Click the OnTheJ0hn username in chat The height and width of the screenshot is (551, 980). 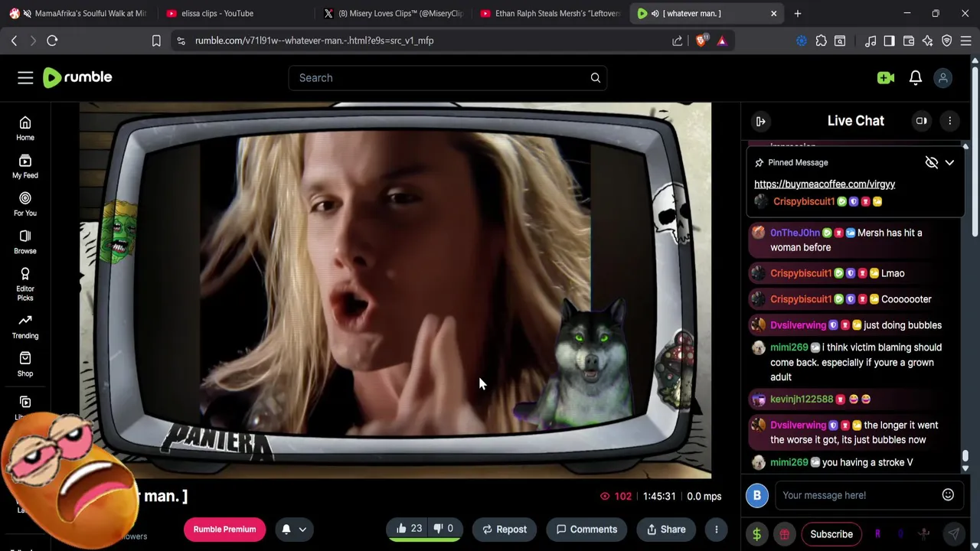tap(795, 233)
